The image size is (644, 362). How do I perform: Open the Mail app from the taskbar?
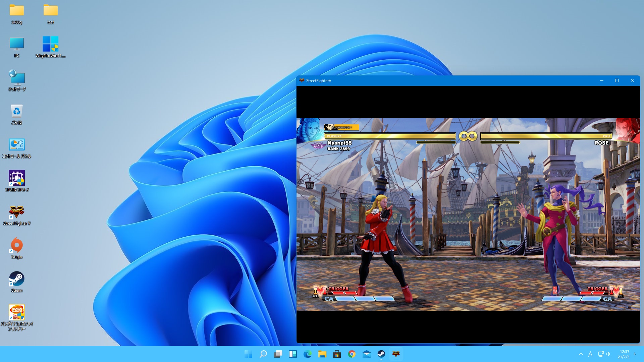coord(367,354)
